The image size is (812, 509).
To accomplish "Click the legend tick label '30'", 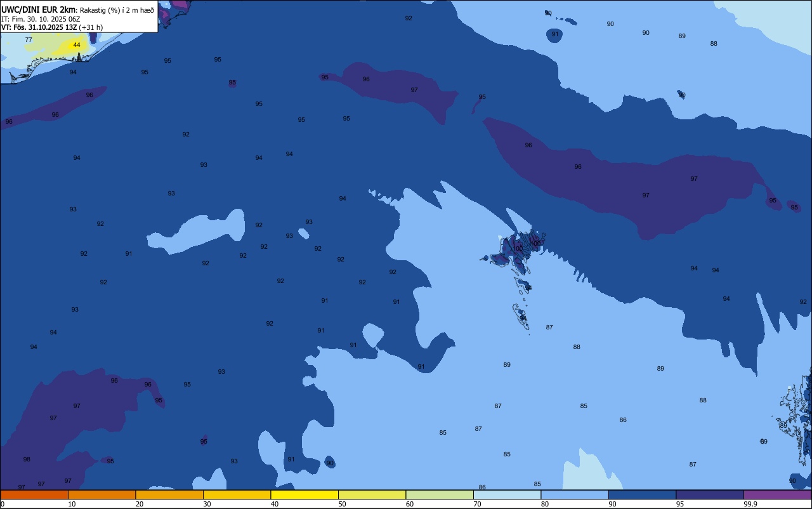I will click(207, 504).
